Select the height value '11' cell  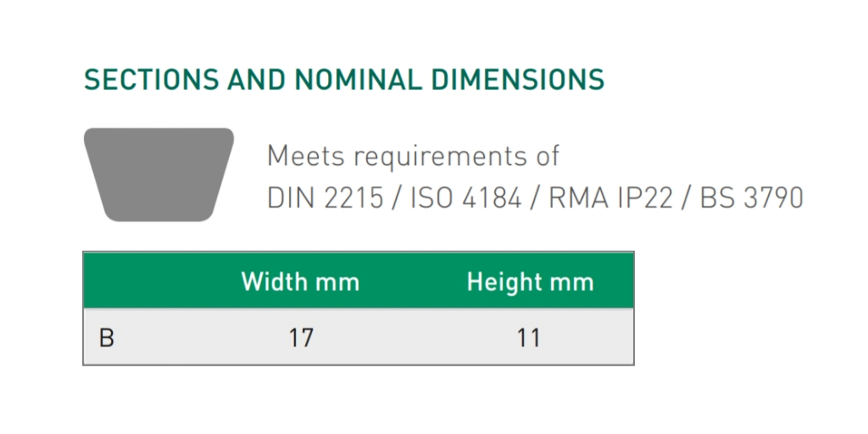coord(529,337)
